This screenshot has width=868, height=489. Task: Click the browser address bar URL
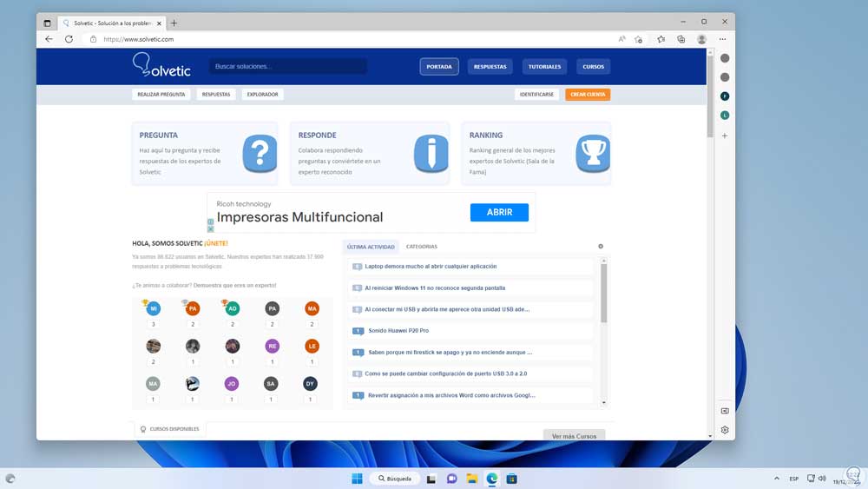click(138, 39)
